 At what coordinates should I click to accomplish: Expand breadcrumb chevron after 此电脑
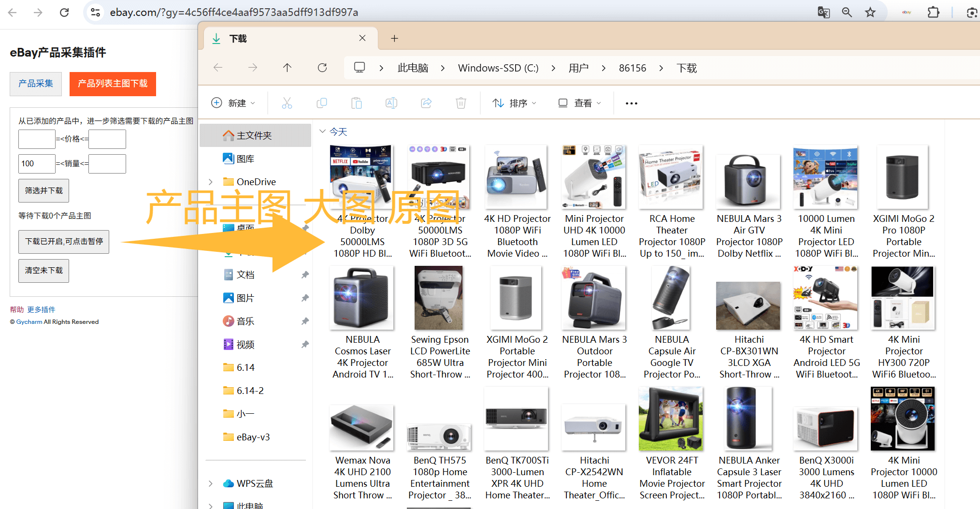click(x=443, y=68)
